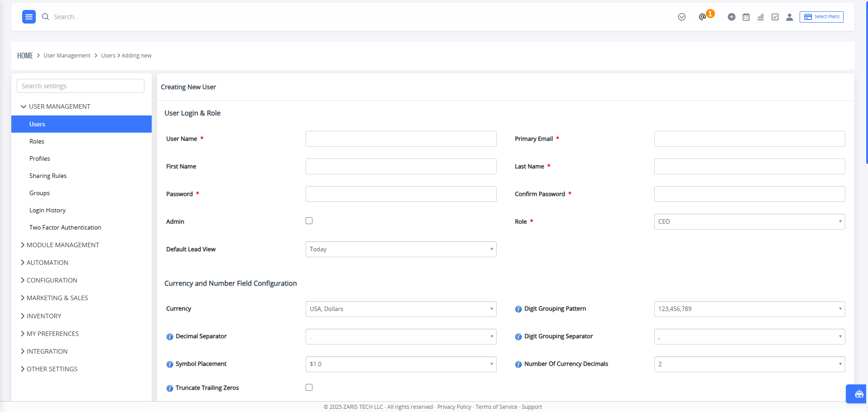The height and width of the screenshot is (412, 868).
Task: Expand OTHER SETTINGS section
Action: pyautogui.click(x=49, y=369)
